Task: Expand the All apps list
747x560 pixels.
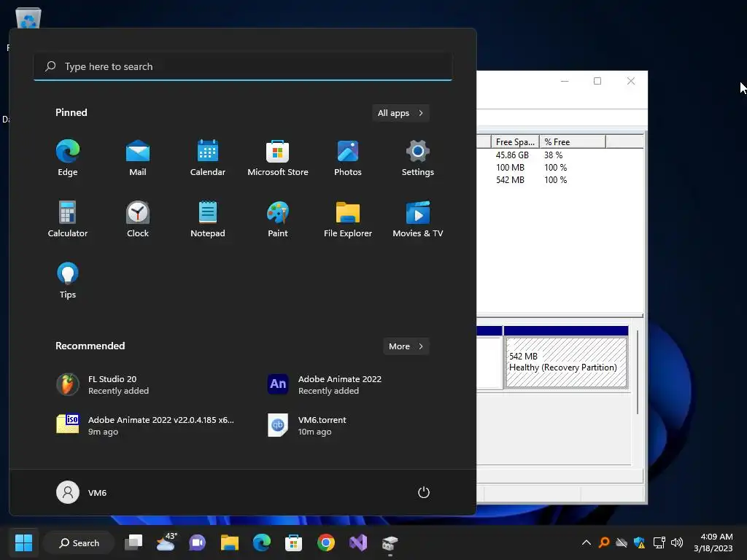Action: point(400,113)
